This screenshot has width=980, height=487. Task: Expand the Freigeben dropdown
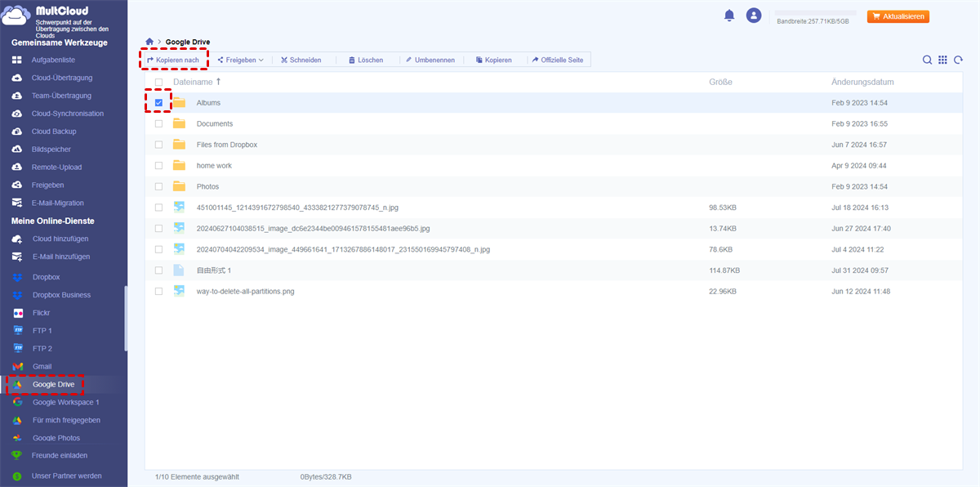240,60
